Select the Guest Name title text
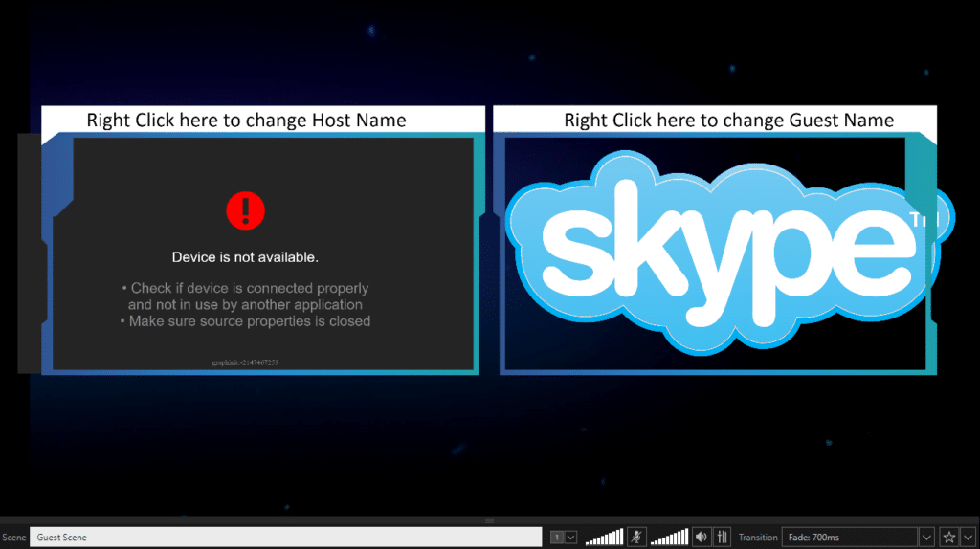Image resolution: width=980 pixels, height=549 pixels. click(728, 120)
